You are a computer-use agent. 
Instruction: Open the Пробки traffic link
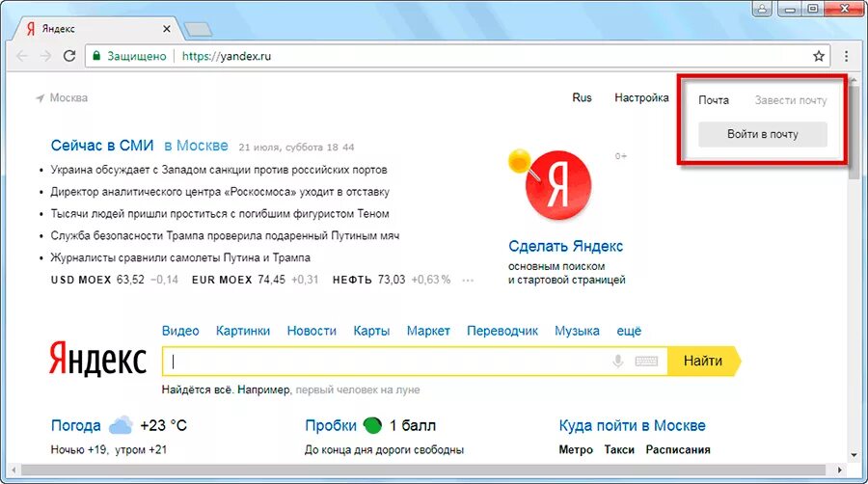(x=331, y=425)
